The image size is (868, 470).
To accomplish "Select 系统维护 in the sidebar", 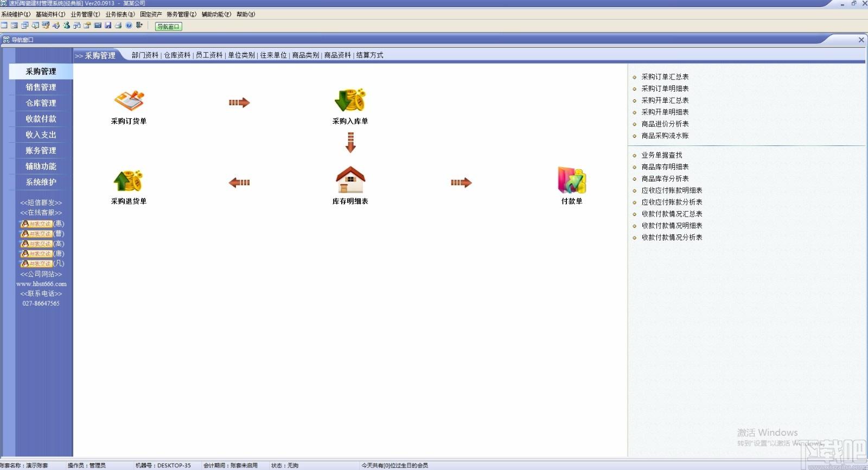I will (x=41, y=182).
